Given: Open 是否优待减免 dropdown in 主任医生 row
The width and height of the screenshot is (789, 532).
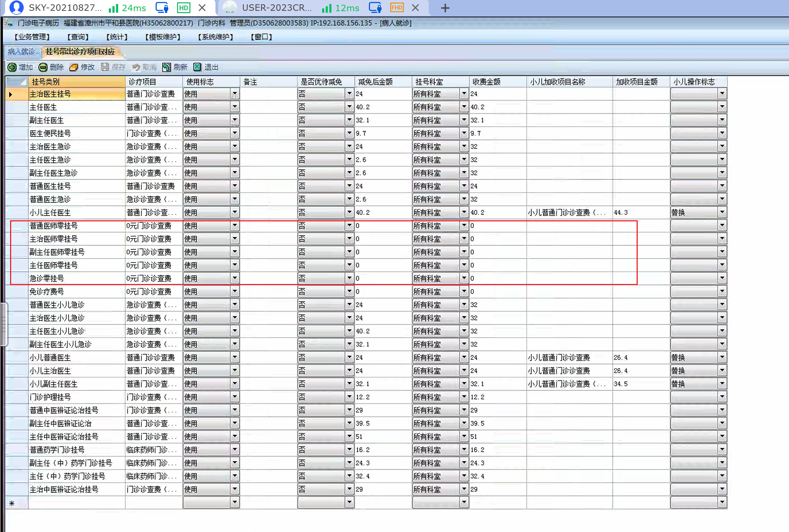Looking at the screenshot, I should pos(349,107).
